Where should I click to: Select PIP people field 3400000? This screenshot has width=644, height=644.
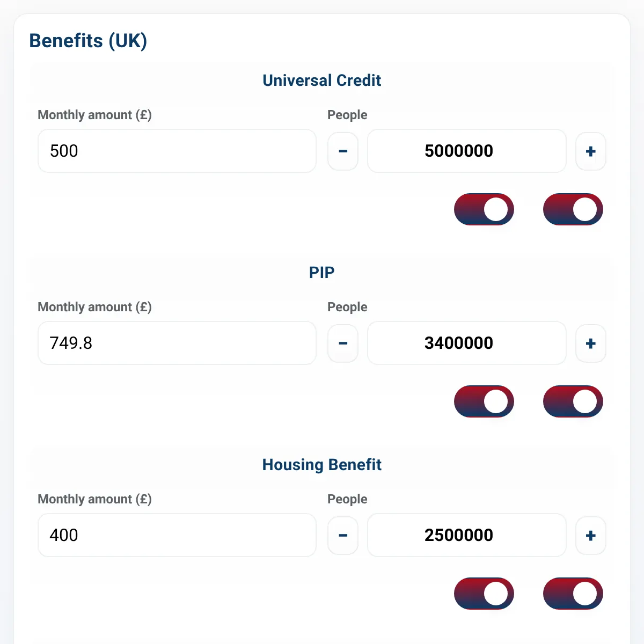pos(467,343)
